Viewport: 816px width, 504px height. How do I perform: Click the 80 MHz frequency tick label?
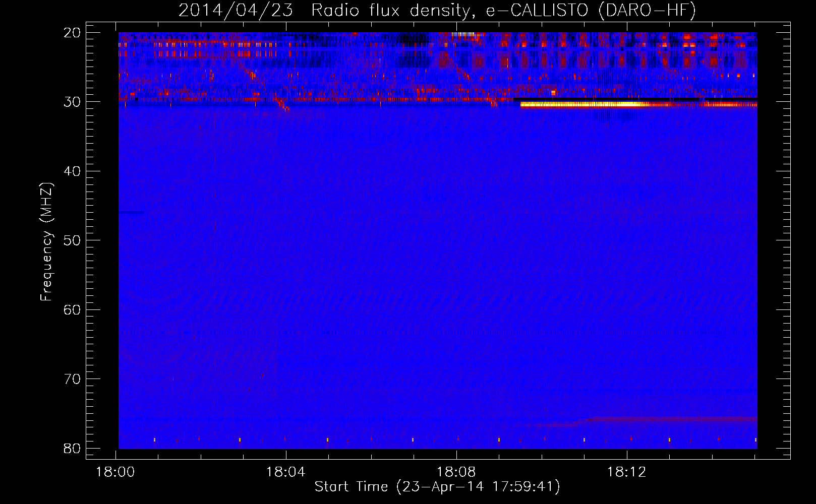pos(72,448)
